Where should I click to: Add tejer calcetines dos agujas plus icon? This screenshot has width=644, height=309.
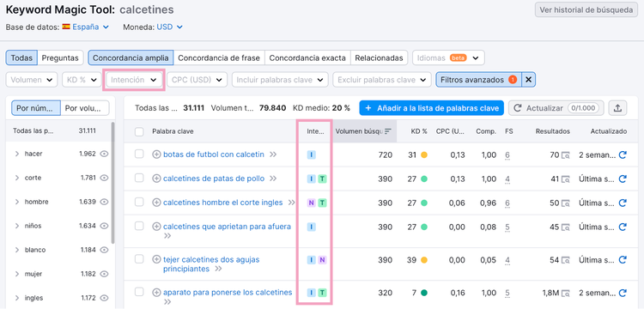point(156,259)
